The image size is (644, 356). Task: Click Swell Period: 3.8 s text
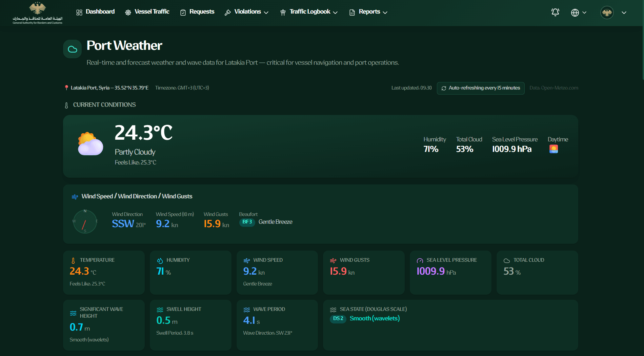click(x=175, y=333)
